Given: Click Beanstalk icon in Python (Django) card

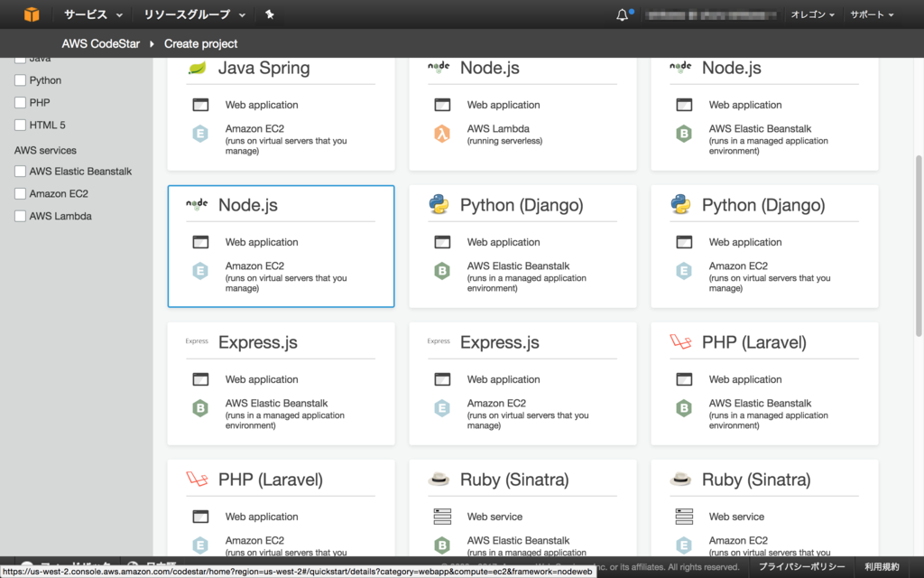Looking at the screenshot, I should click(x=442, y=271).
